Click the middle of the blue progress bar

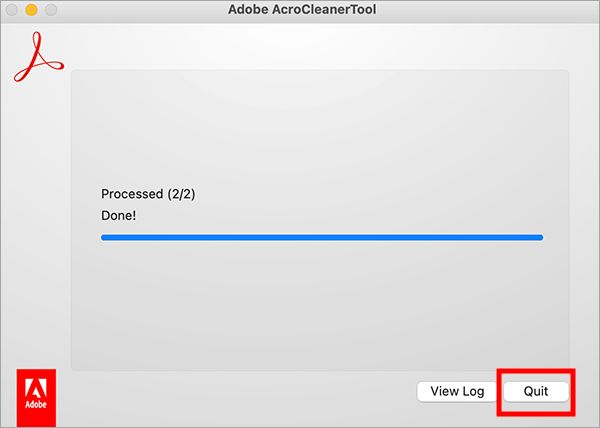pos(322,238)
